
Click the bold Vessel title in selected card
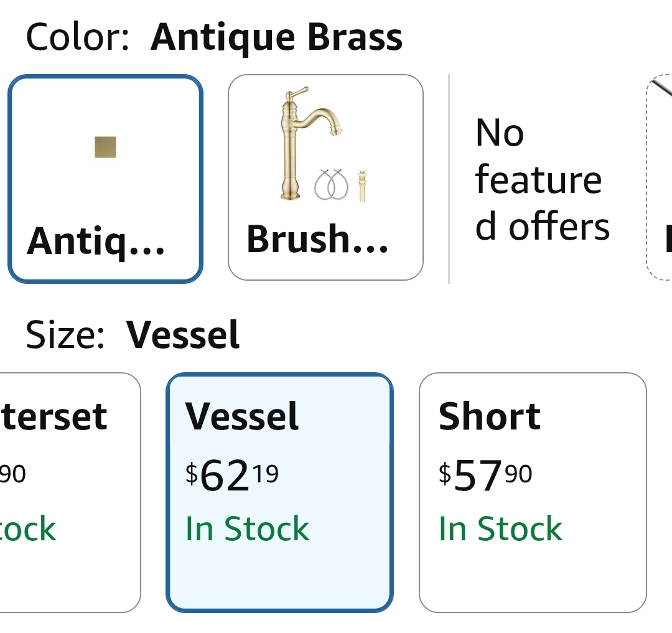(x=241, y=416)
